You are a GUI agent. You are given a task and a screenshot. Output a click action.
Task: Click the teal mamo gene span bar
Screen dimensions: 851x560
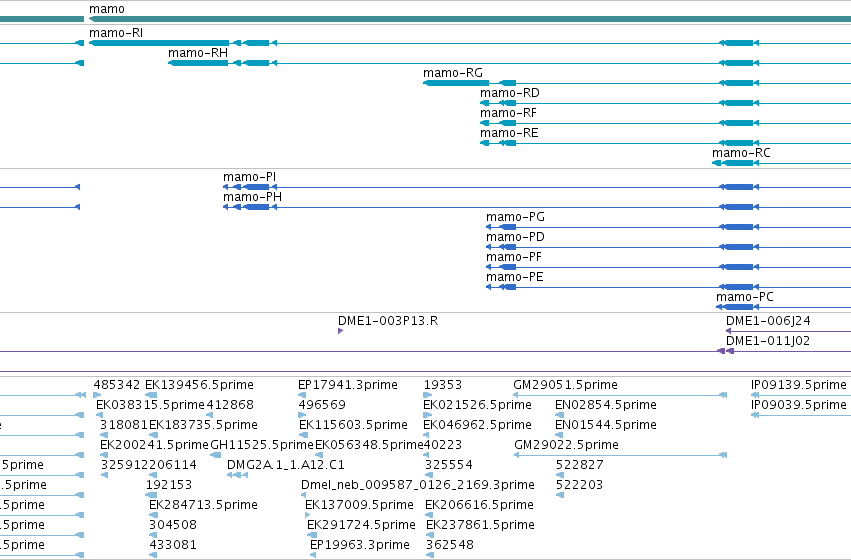point(470,19)
